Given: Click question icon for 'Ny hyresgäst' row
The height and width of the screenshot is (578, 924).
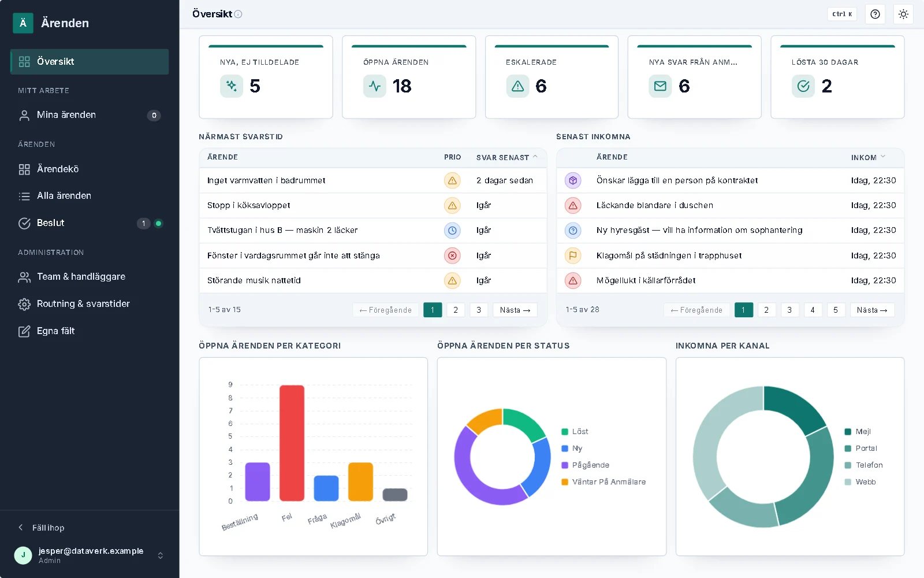Looking at the screenshot, I should coord(573,231).
